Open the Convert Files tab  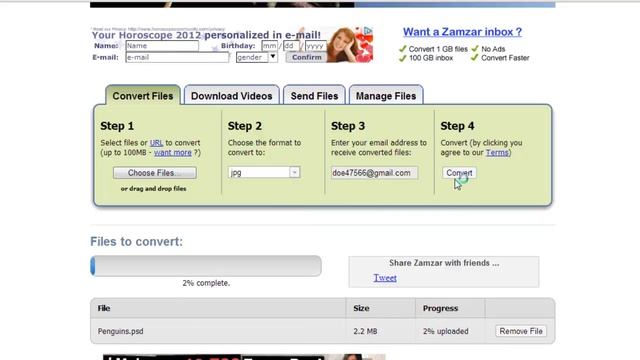[142, 96]
